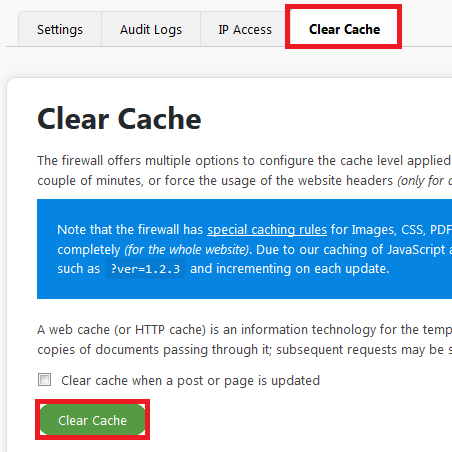452x452 pixels.
Task: Open the special caching rules link
Action: 267,230
